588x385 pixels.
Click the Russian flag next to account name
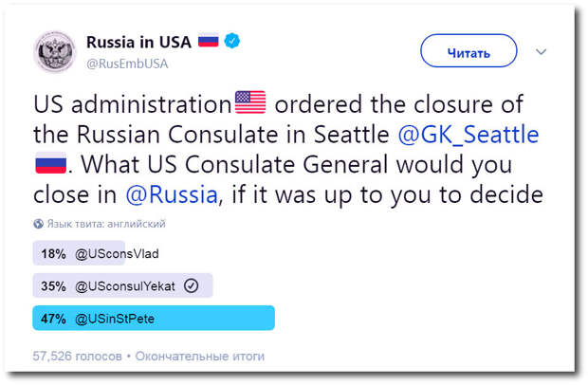pyautogui.click(x=208, y=41)
